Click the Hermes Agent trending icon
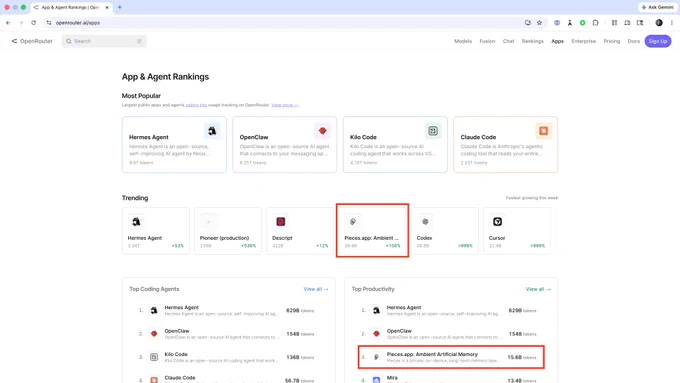This screenshot has height=383, width=680. click(x=136, y=222)
